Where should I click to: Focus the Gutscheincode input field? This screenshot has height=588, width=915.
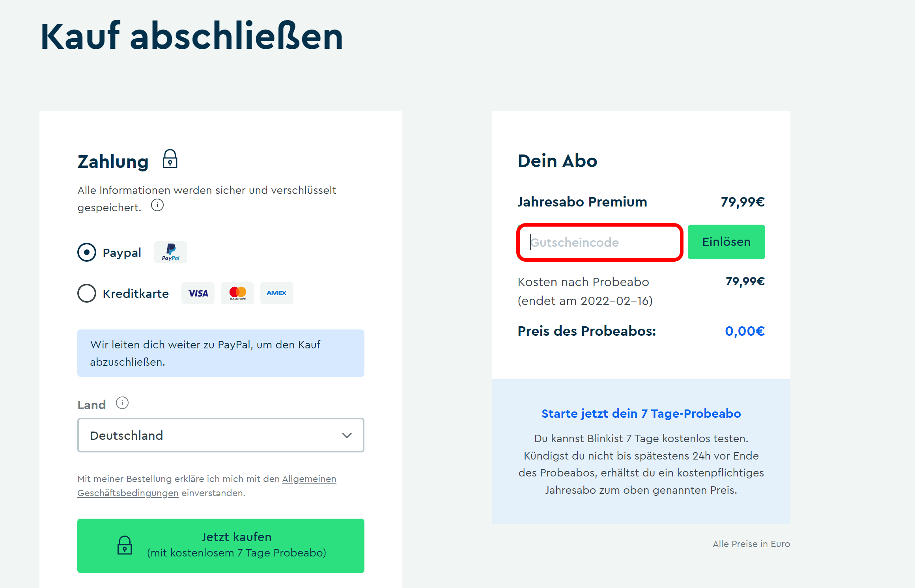click(600, 242)
